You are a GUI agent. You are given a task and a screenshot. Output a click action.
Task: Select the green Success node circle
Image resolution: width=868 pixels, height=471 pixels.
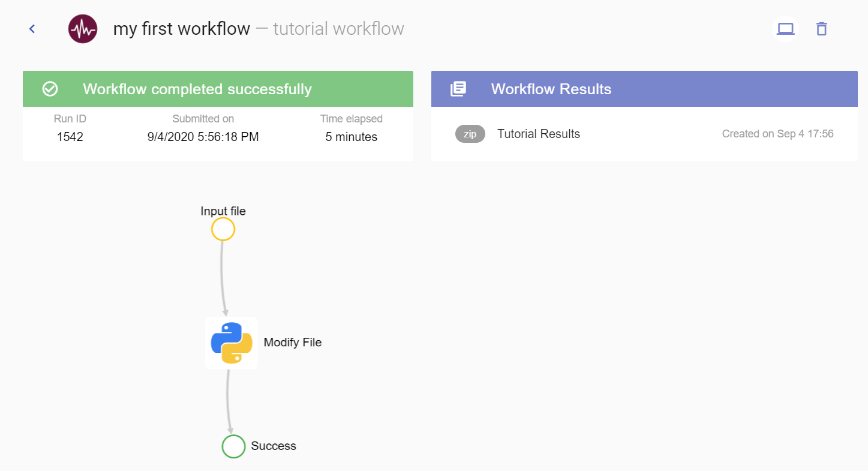[x=233, y=446]
